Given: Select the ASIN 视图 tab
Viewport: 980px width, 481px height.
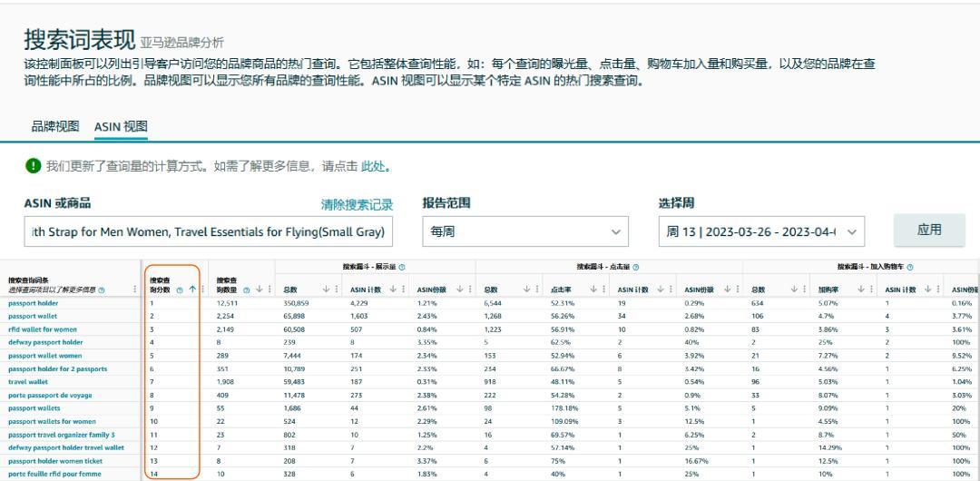Looking at the screenshot, I should [121, 126].
